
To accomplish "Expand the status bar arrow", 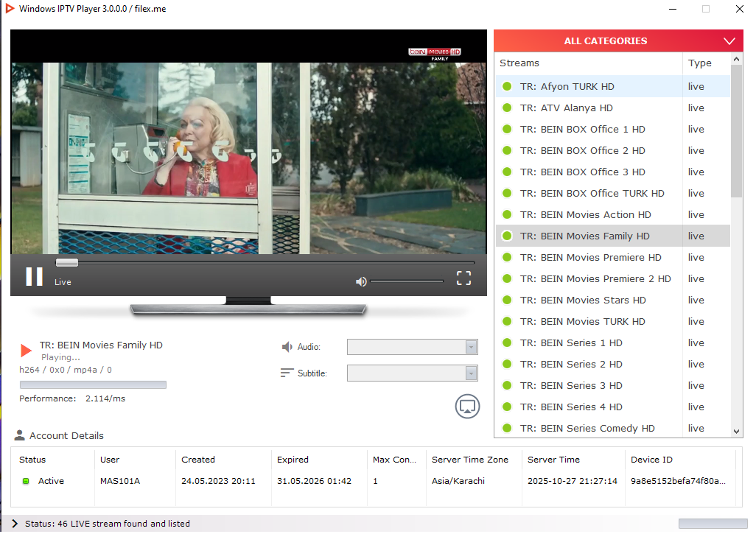I will [15, 524].
